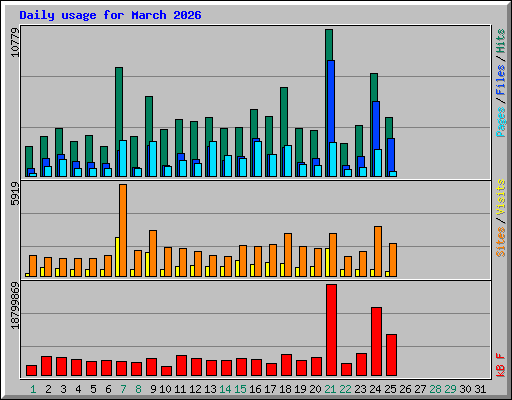Click day 12 on the x-axis
Screen dimensions: 512x400
195,389
